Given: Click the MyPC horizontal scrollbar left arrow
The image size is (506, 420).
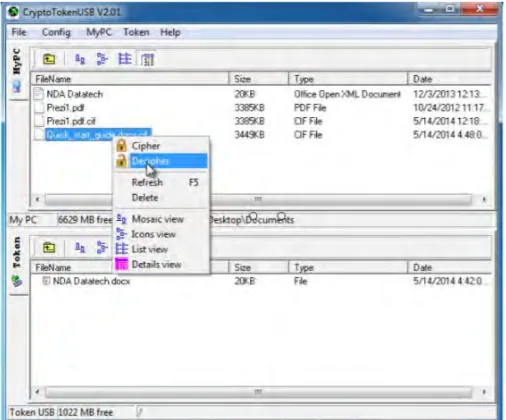Looking at the screenshot, I should click(37, 199).
